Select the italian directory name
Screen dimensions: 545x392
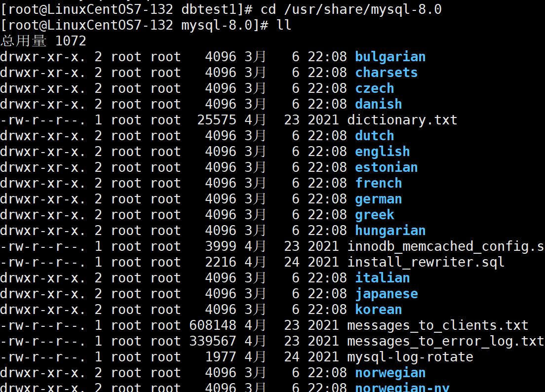pyautogui.click(x=382, y=278)
